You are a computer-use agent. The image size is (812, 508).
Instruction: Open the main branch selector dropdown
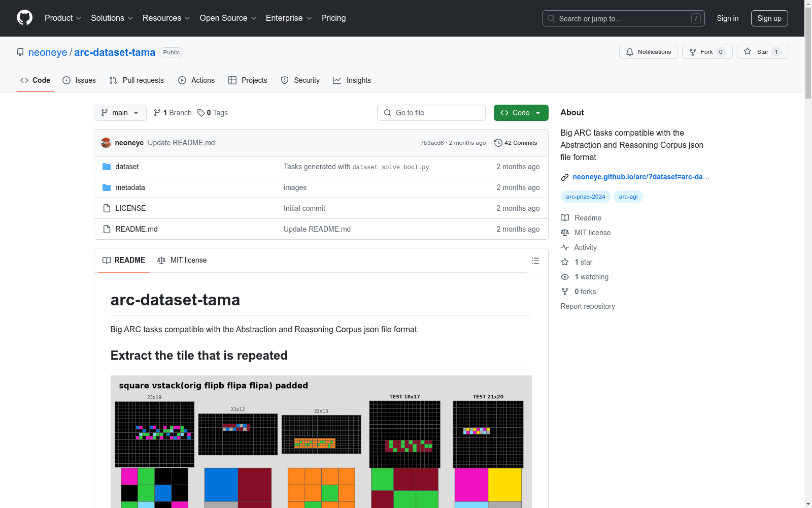(120, 113)
